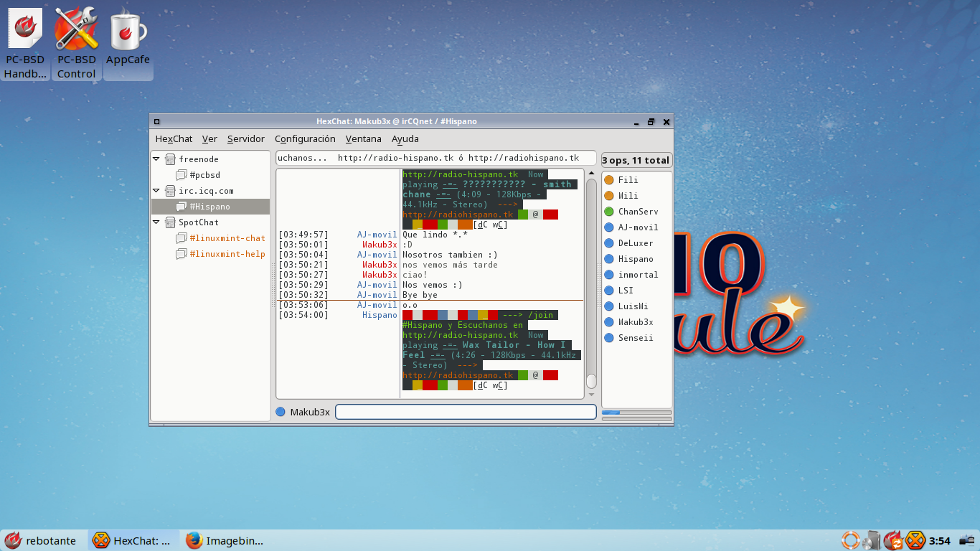The height and width of the screenshot is (551, 980).
Task: Click the lag meter bar below the user list
Action: point(636,413)
